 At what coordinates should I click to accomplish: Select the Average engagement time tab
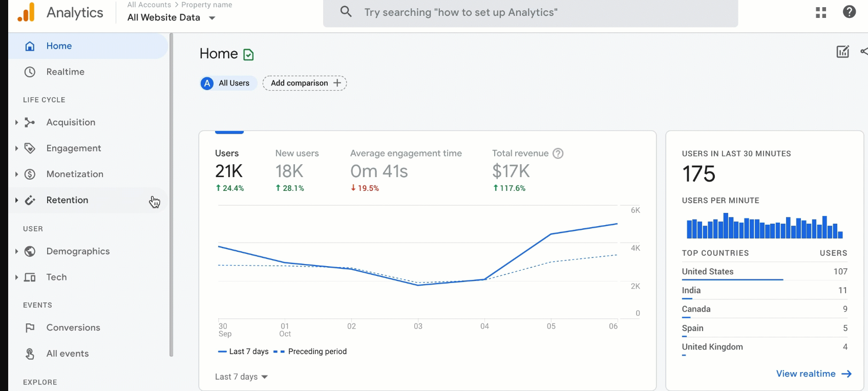[x=406, y=170]
